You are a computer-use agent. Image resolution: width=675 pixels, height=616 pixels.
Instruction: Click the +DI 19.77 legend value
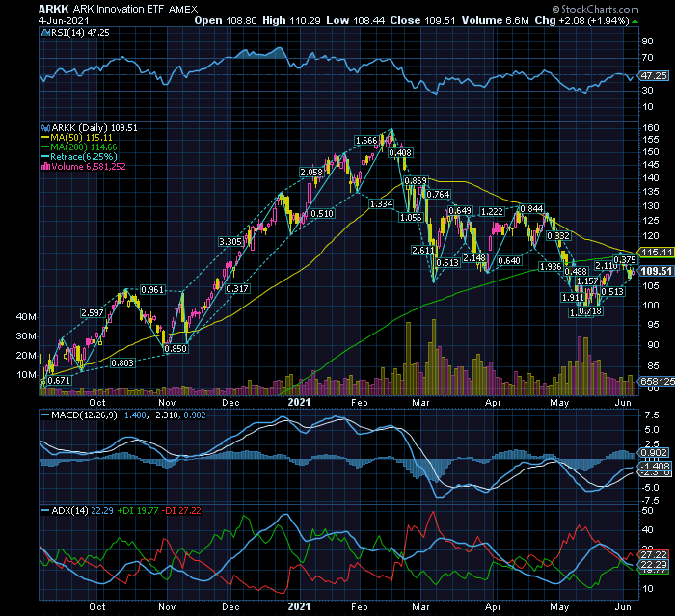coord(138,511)
